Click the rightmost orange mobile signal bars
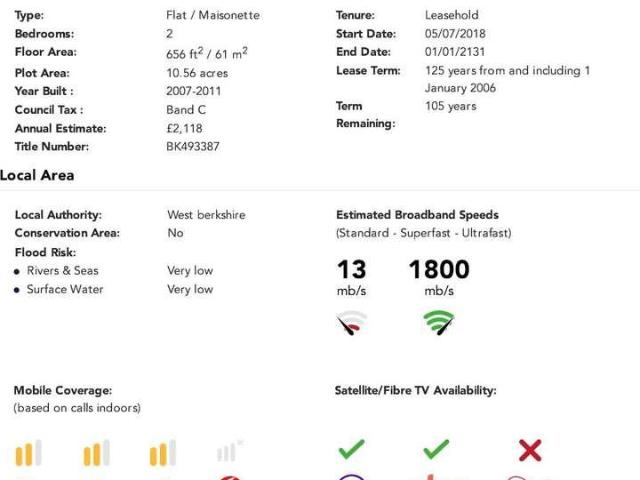 click(162, 453)
